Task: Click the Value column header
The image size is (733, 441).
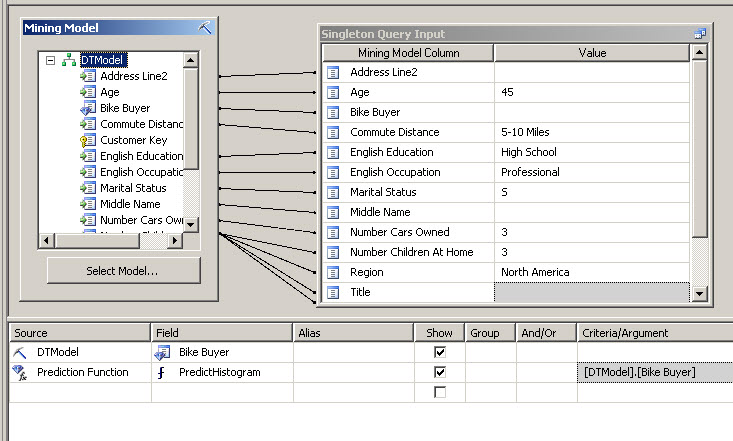Action: click(592, 53)
